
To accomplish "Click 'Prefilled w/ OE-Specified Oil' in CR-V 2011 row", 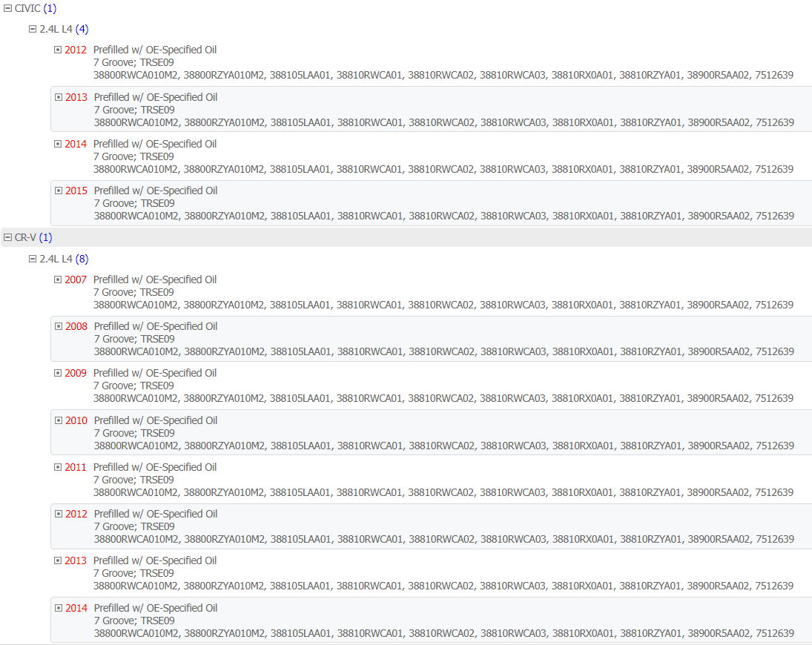I will [155, 467].
